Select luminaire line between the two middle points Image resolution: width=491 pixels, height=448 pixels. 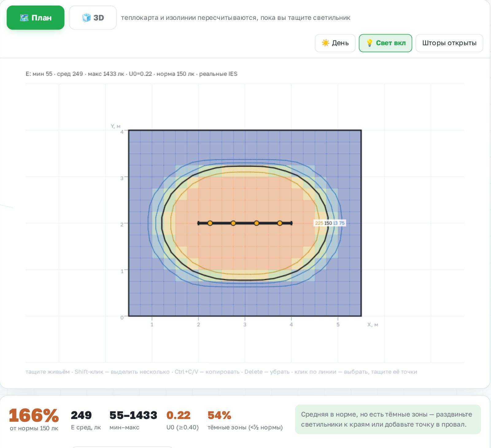[245, 223]
